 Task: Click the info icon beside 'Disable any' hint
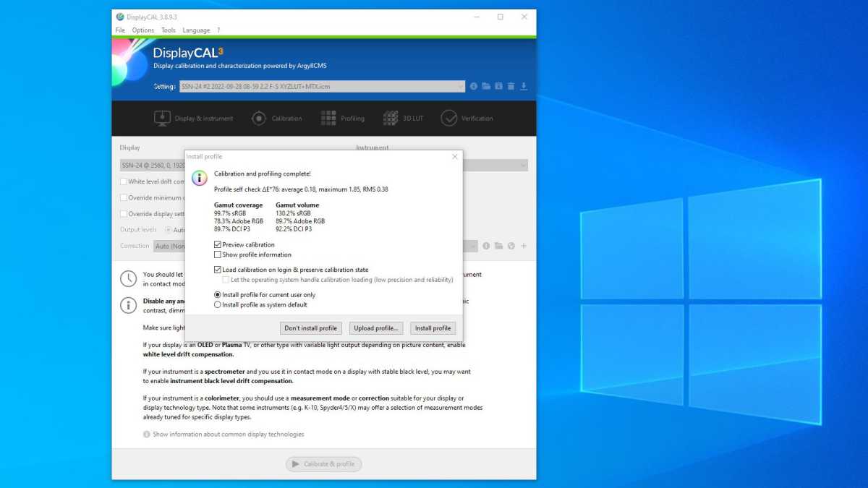pos(128,305)
